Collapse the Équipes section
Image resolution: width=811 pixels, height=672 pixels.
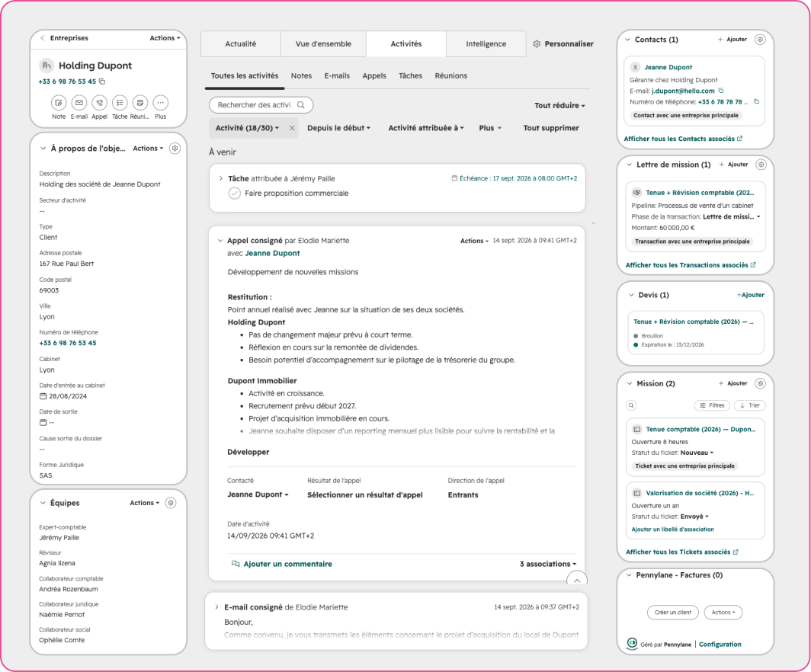click(43, 503)
